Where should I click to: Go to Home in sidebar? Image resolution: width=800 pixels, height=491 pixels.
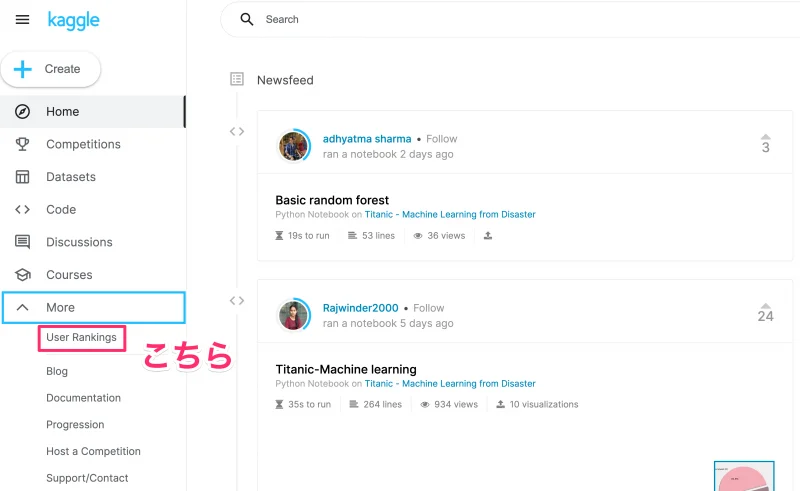click(x=92, y=111)
